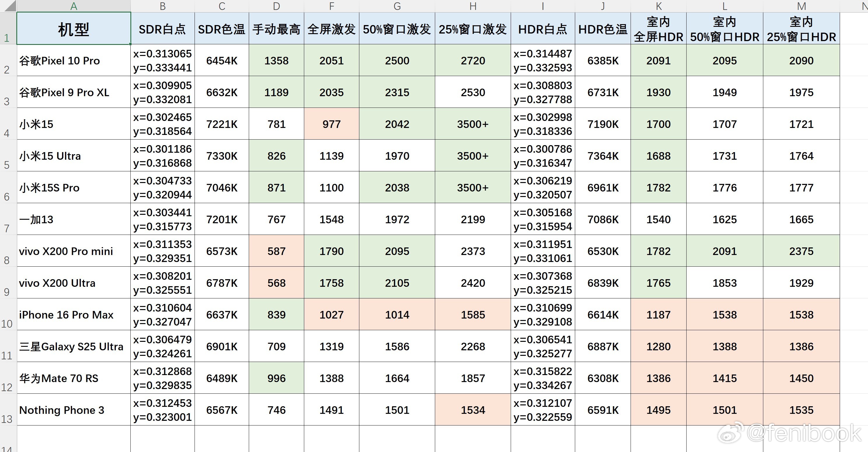Select the 谷歌Pixel 10 Pro cell
Screen dimensions: 868x452
73,60
